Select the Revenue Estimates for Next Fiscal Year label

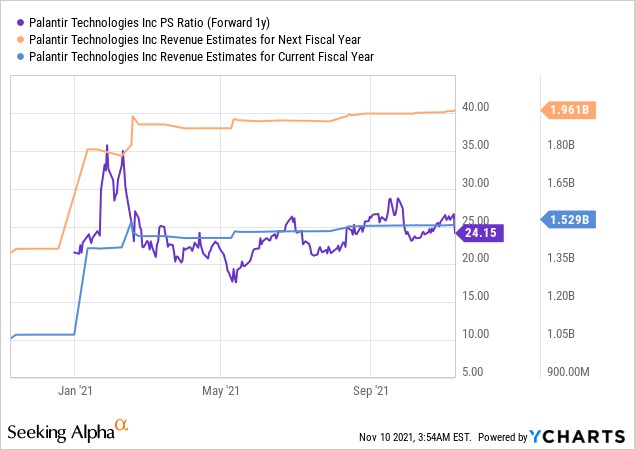pyautogui.click(x=195, y=40)
